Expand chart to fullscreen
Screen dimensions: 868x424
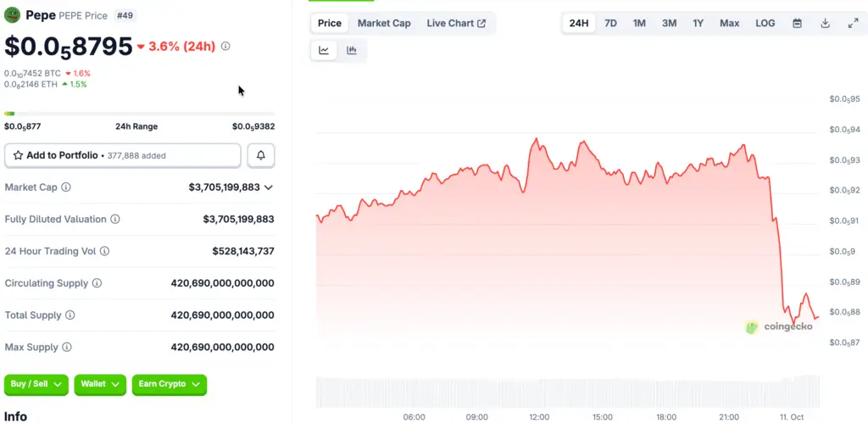point(853,23)
